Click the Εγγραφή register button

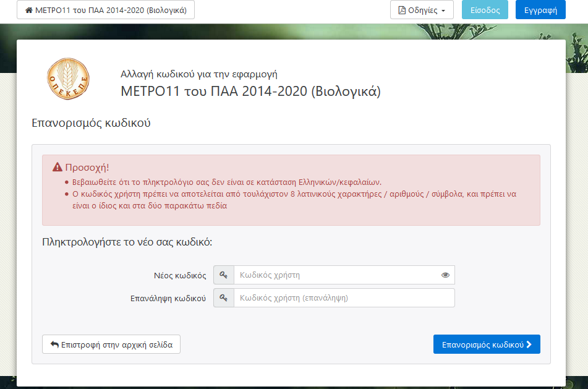click(540, 10)
